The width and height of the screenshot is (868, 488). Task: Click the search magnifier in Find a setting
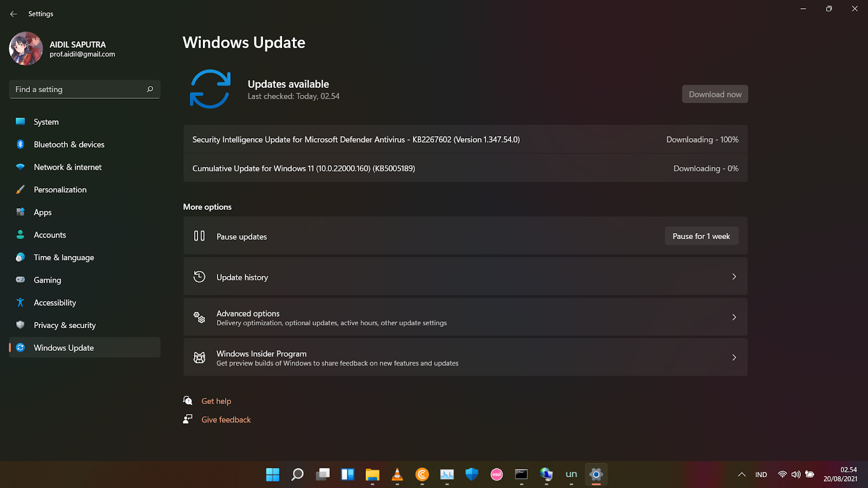coord(150,89)
